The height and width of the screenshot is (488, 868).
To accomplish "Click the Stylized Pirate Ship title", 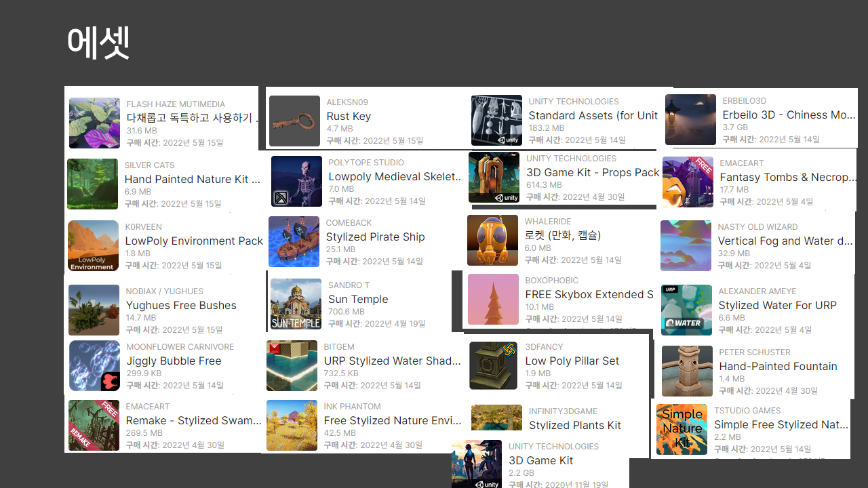I will (375, 237).
